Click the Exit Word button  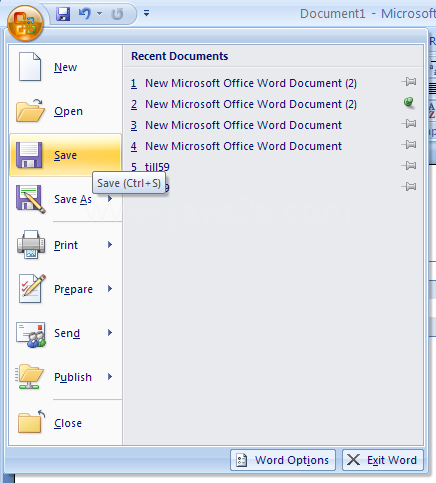pos(383,460)
